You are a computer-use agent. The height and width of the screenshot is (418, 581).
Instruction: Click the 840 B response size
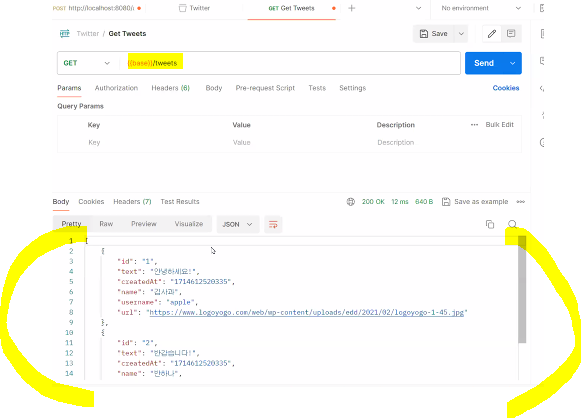tap(424, 202)
